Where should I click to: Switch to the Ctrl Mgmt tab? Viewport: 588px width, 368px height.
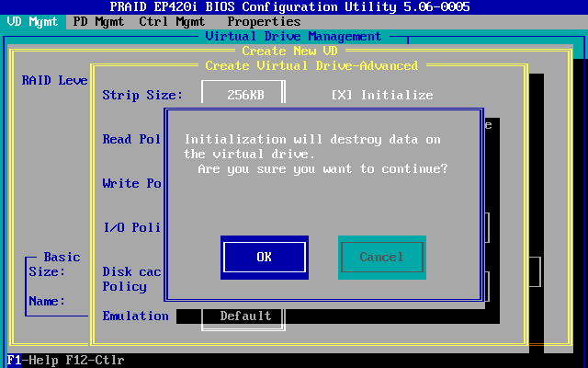pyautogui.click(x=172, y=22)
